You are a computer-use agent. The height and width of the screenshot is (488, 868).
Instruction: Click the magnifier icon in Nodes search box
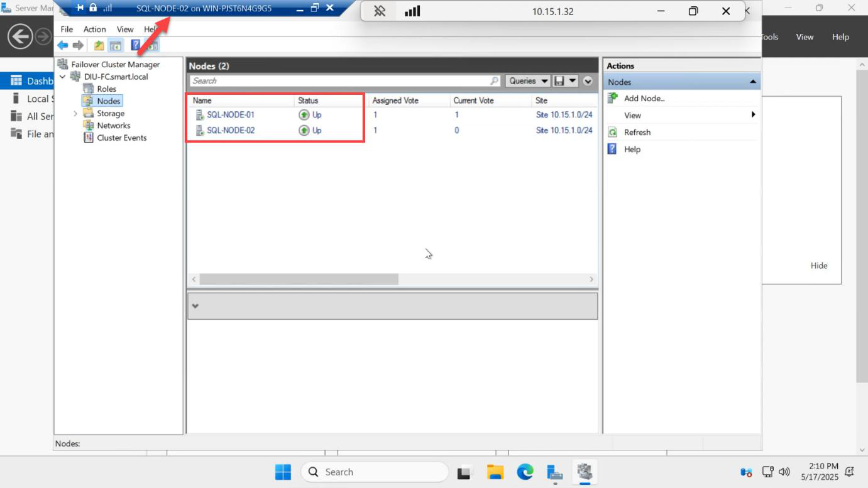coord(494,81)
